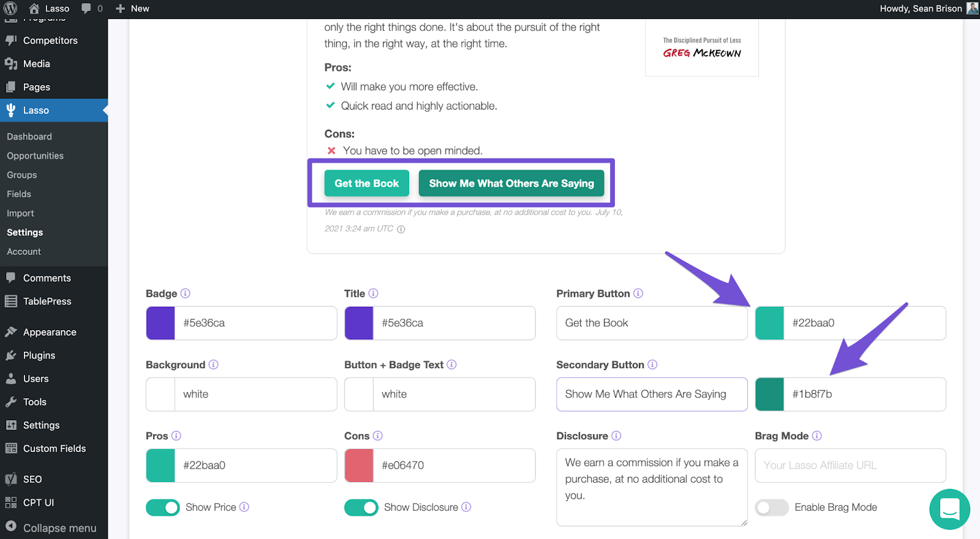
Task: Open the Badge purple color swatch
Action: (x=160, y=323)
